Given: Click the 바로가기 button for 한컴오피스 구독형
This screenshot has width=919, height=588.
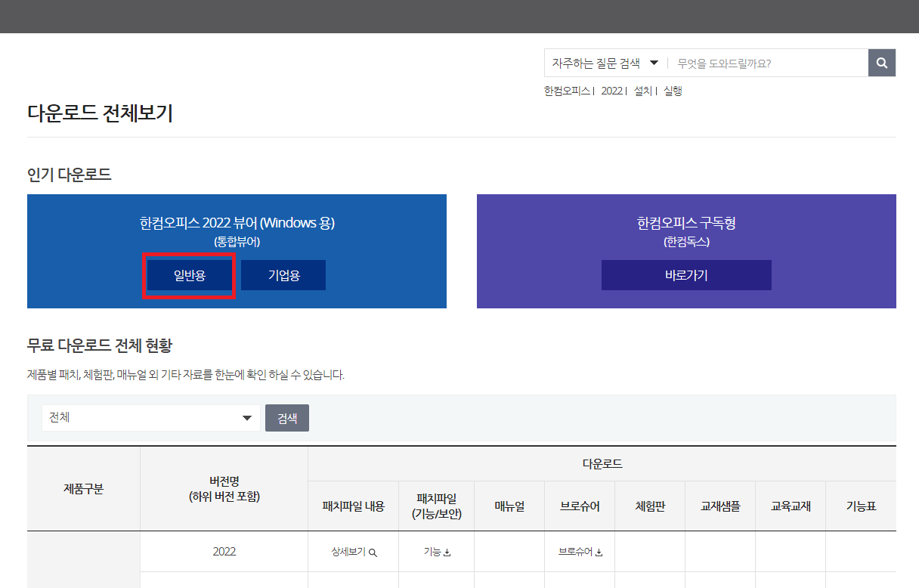Looking at the screenshot, I should (685, 275).
